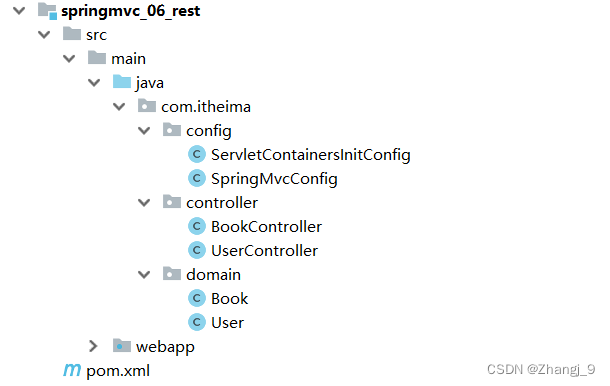Collapse the config package chevron
This screenshot has width=610, height=386.
(x=144, y=131)
